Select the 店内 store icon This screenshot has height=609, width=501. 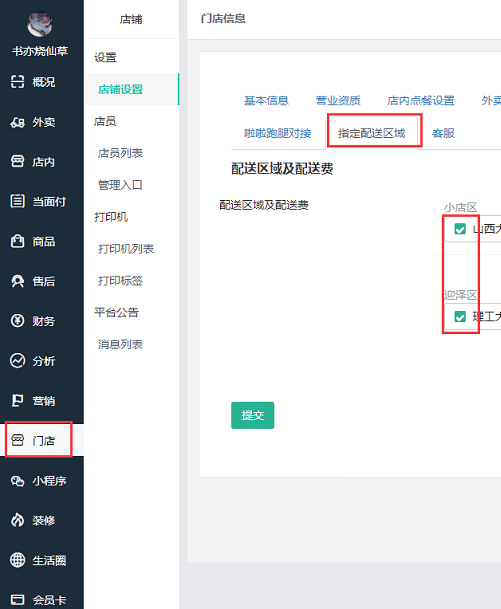(17, 161)
